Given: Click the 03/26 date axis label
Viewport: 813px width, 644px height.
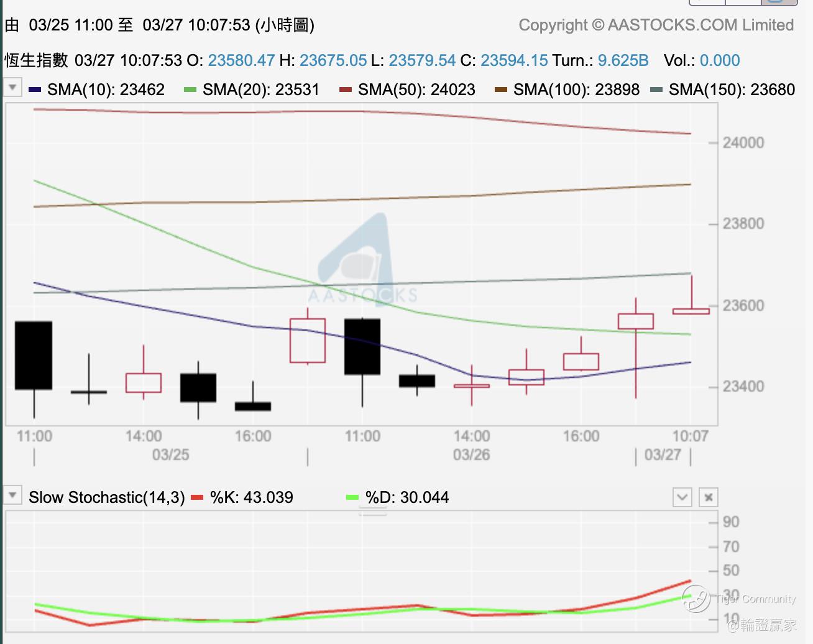Looking at the screenshot, I should (471, 455).
